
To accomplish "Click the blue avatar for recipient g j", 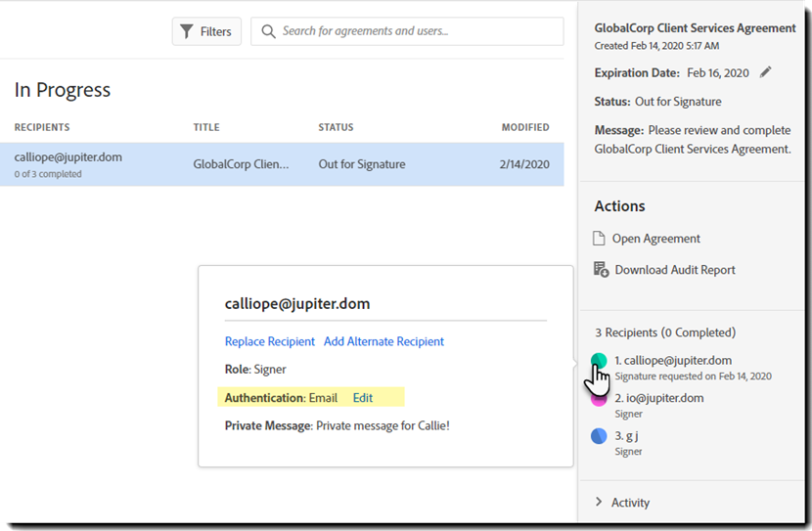I will tap(599, 436).
